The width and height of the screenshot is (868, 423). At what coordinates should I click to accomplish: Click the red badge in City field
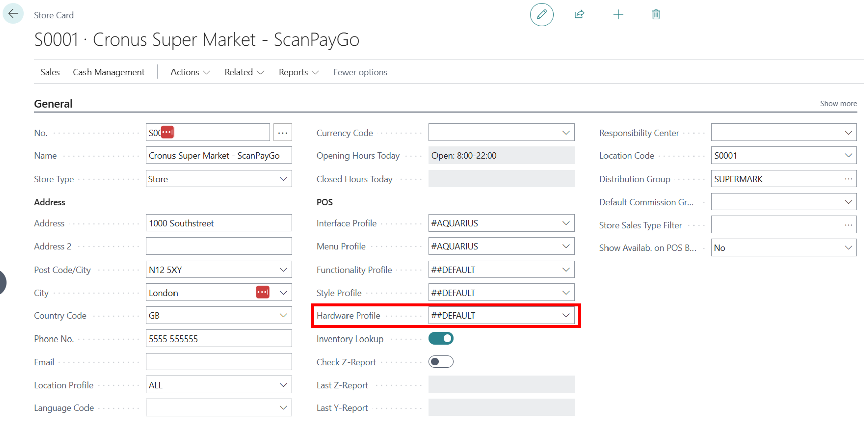(263, 292)
